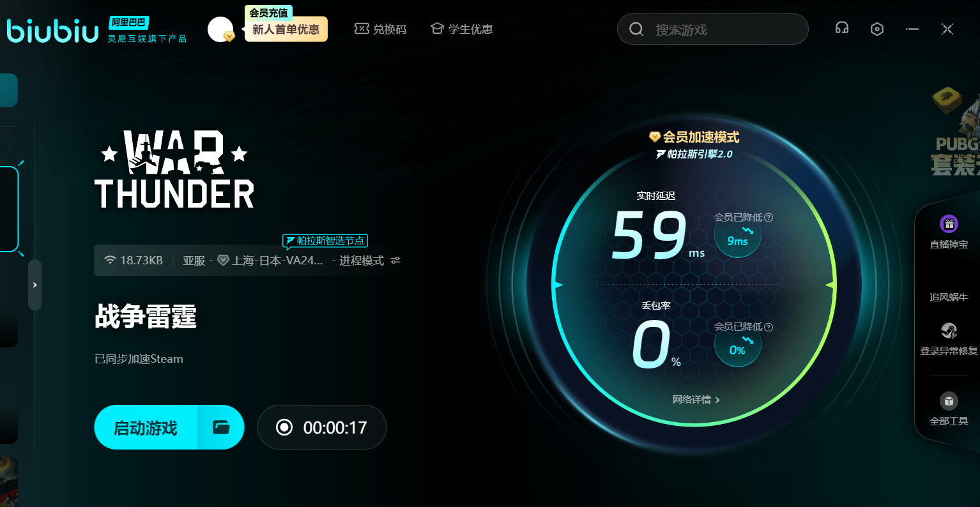Stop acceleration timer 00:00:17
This screenshot has width=980, height=507.
pos(322,427)
